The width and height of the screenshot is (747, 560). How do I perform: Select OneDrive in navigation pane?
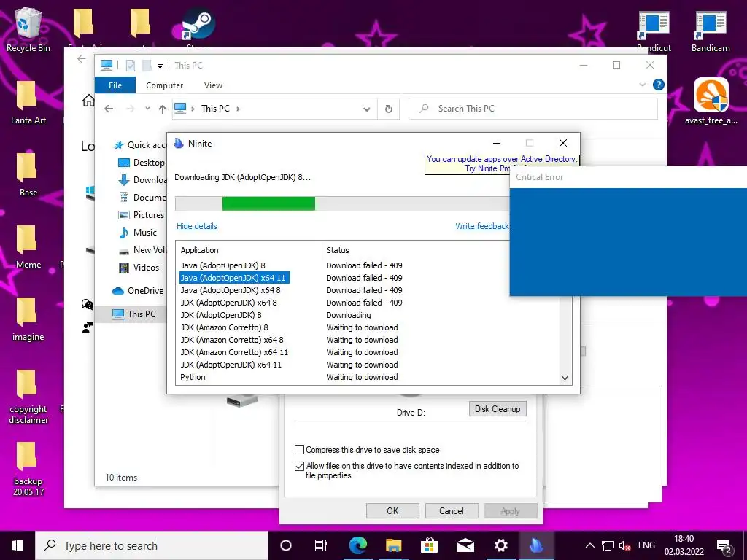(138, 290)
